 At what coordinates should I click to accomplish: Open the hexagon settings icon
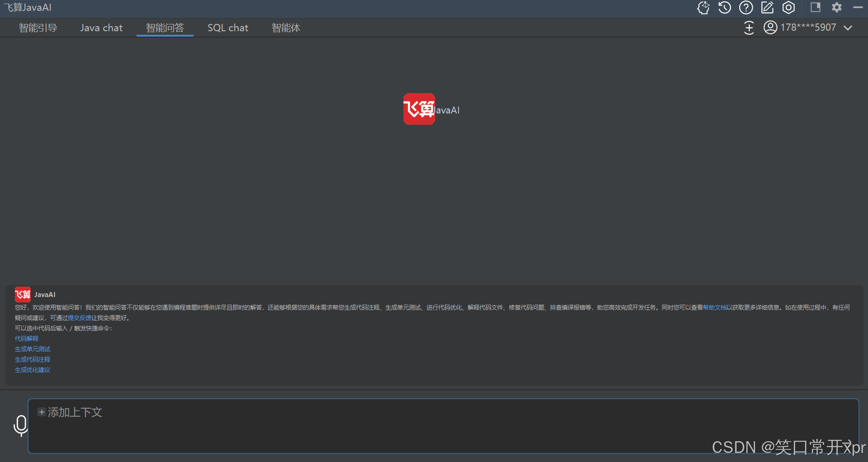coord(789,8)
